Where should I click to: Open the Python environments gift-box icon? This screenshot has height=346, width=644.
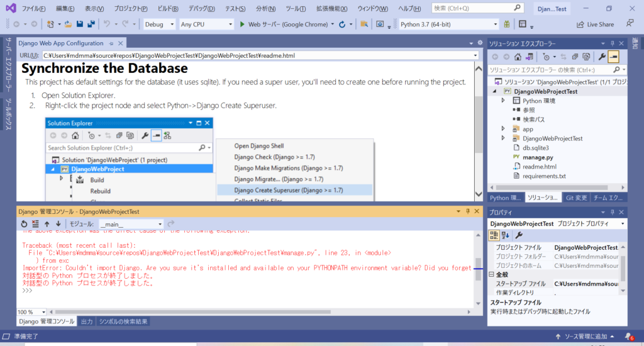(507, 25)
